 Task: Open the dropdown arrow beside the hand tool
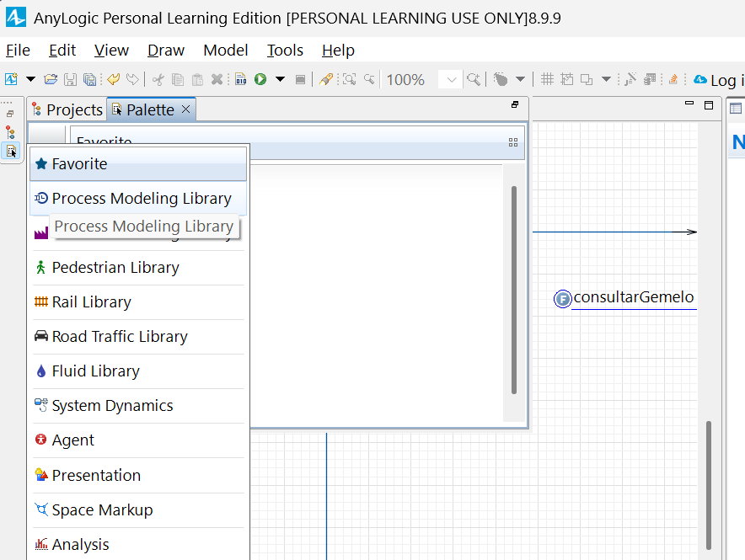coord(520,79)
